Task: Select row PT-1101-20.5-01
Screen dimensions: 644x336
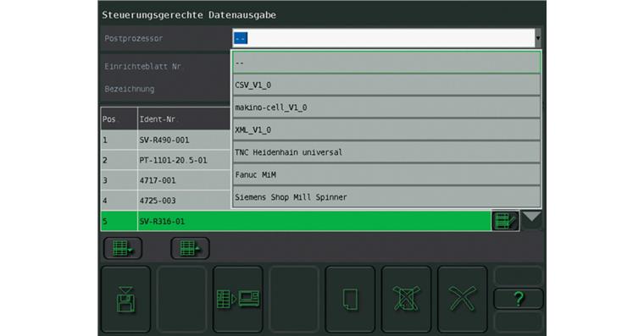Action: pyautogui.click(x=165, y=160)
